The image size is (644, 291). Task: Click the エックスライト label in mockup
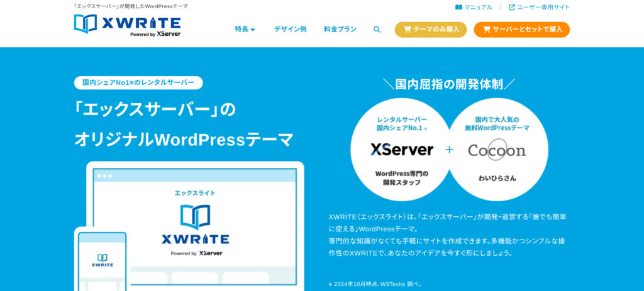point(195,193)
